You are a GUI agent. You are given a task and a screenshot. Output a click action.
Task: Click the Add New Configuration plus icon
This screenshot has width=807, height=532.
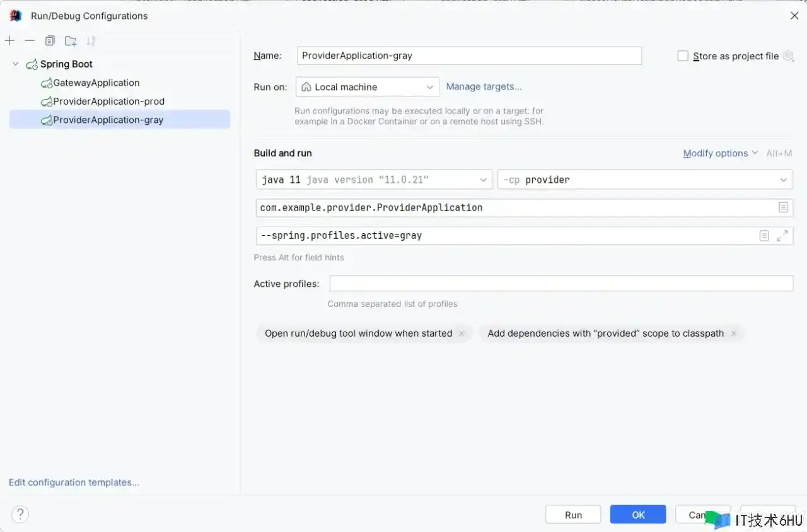click(9, 41)
